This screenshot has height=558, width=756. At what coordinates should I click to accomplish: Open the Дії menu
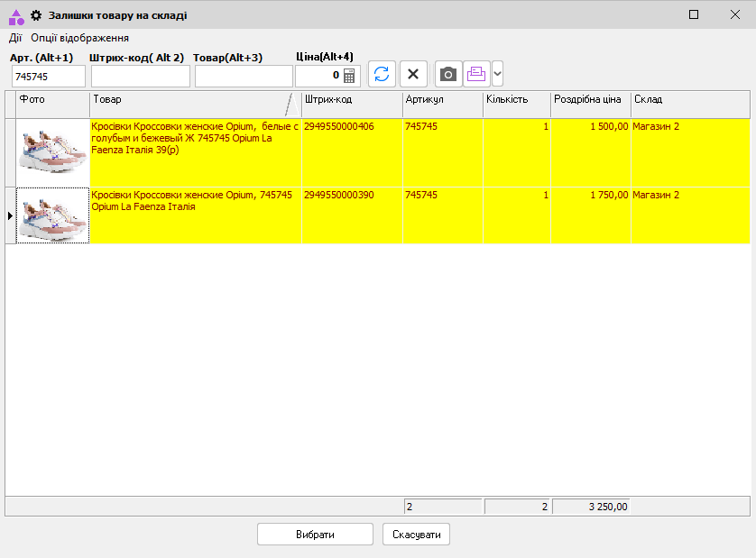click(16, 38)
